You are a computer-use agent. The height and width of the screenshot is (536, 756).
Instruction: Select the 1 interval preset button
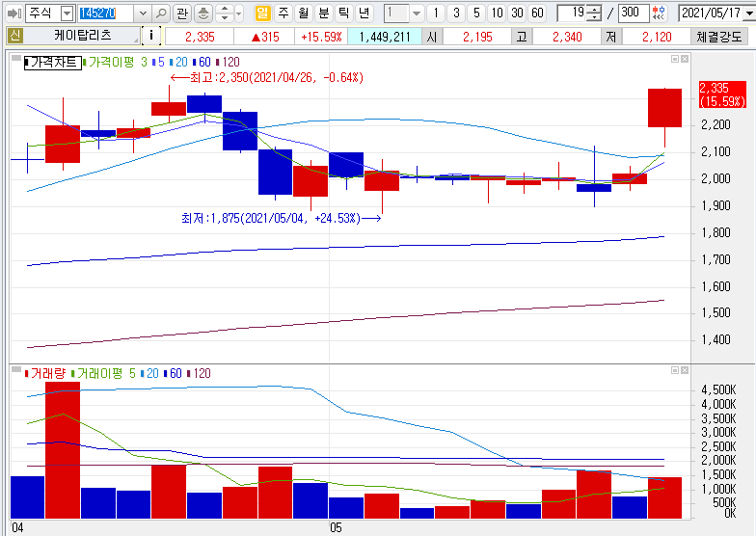point(436,13)
